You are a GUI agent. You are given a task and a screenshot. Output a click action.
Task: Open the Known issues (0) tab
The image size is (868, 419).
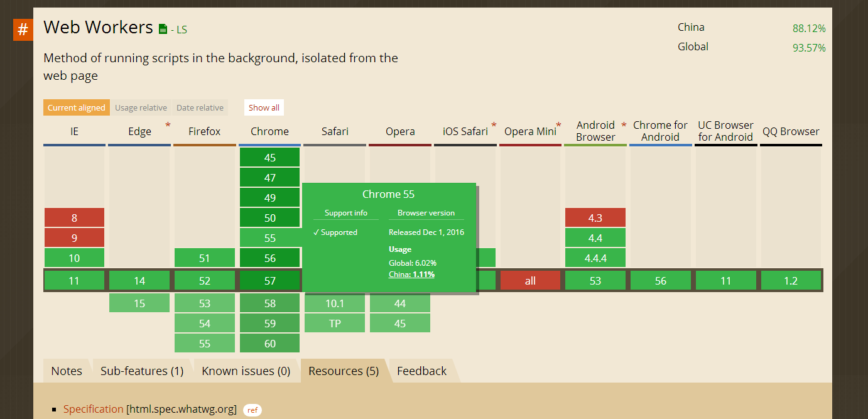246,371
